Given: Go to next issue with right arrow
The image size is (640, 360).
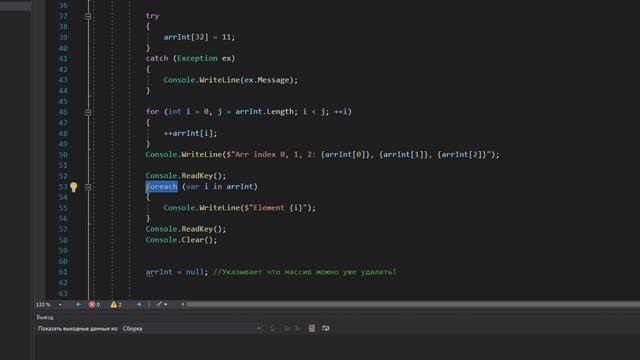Looking at the screenshot, I should point(139,304).
